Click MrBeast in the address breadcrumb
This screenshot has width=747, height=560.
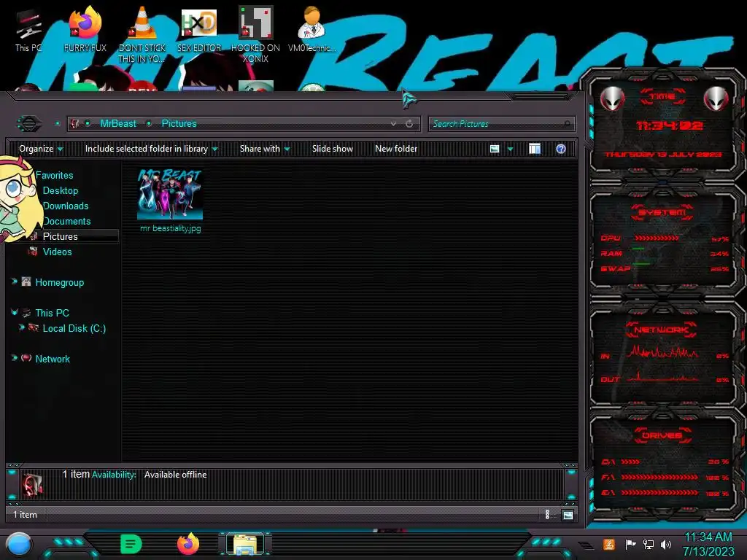118,124
